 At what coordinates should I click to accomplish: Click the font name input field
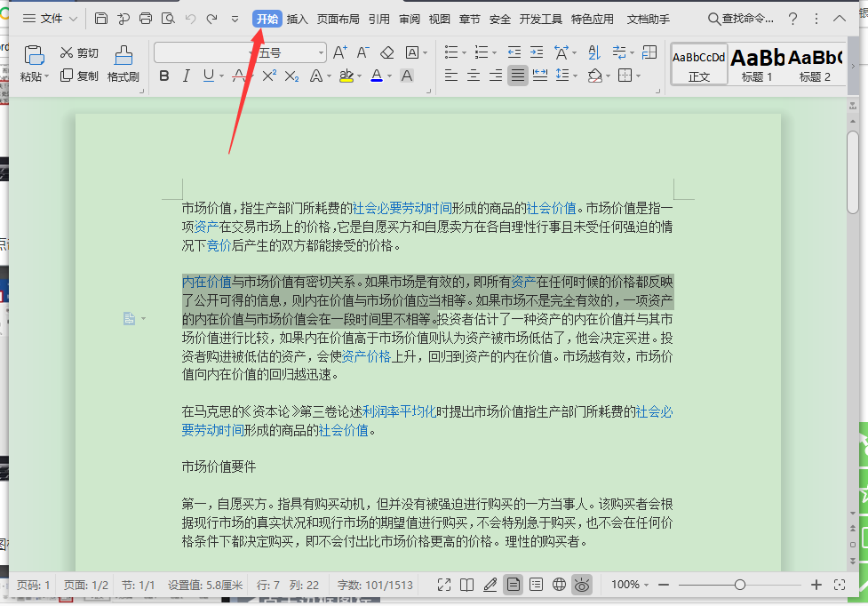pos(204,53)
